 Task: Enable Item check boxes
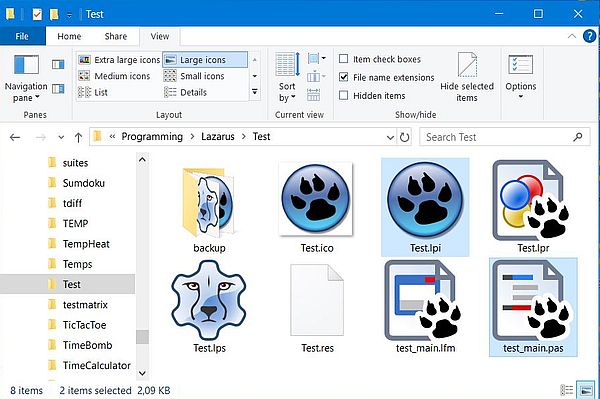point(344,59)
